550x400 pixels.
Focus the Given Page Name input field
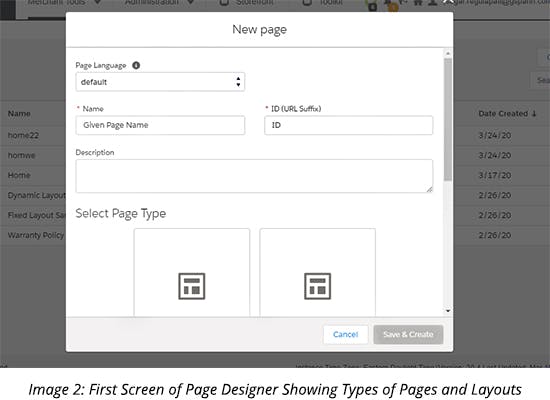pyautogui.click(x=160, y=125)
